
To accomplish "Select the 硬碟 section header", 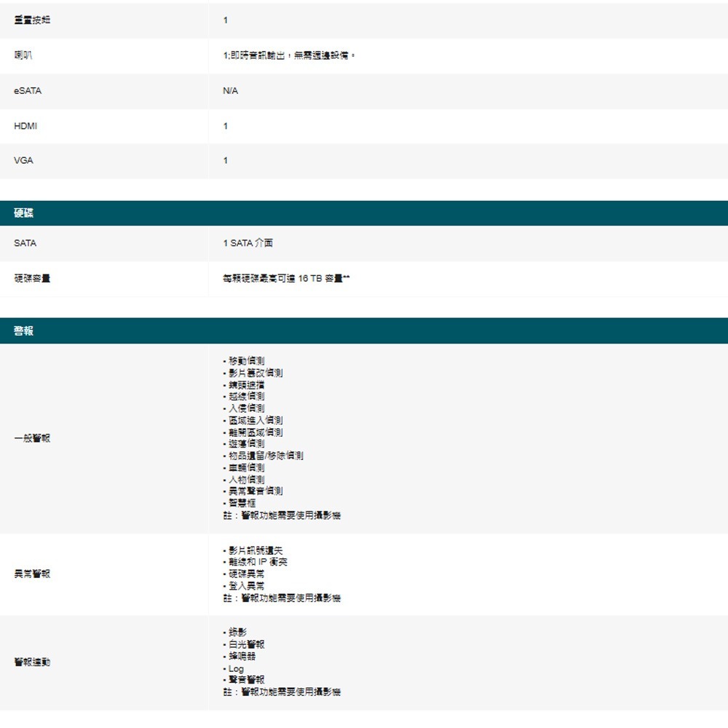I will click(23, 213).
